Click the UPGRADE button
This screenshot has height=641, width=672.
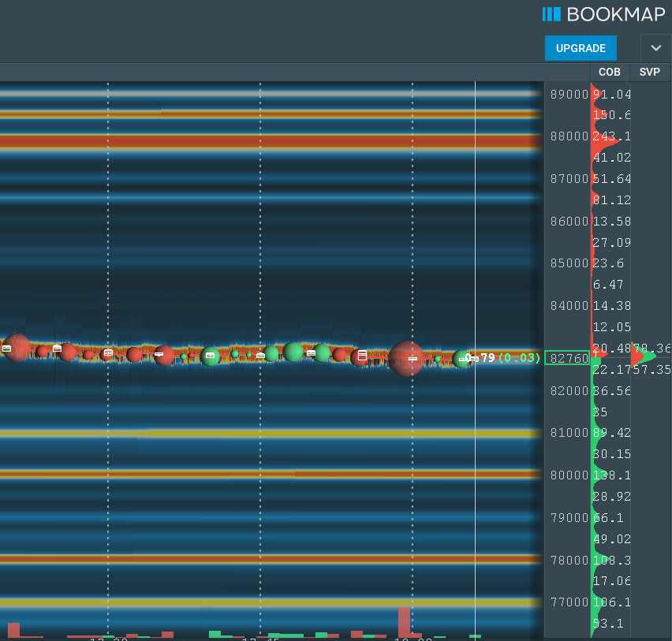pyautogui.click(x=581, y=48)
